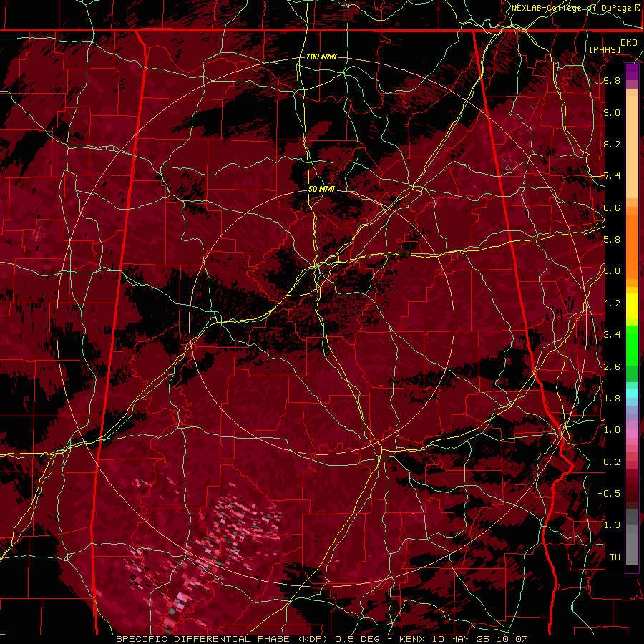Click the SPECIFIC DIFFERENTIAL PHASE (KDP) caption
644x644 pixels.
(223, 639)
